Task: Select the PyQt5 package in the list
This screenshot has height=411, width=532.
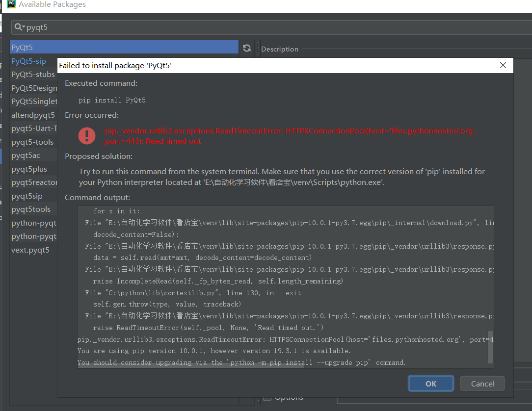Action: point(124,47)
